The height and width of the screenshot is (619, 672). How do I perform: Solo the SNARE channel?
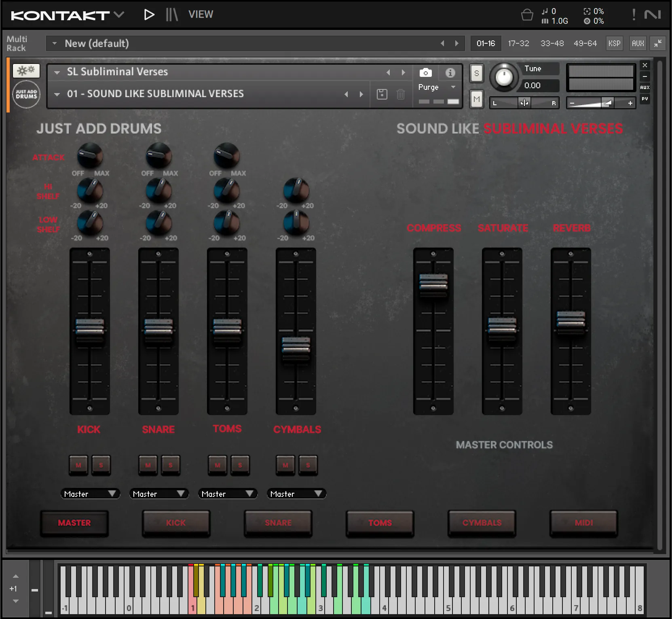(x=171, y=465)
